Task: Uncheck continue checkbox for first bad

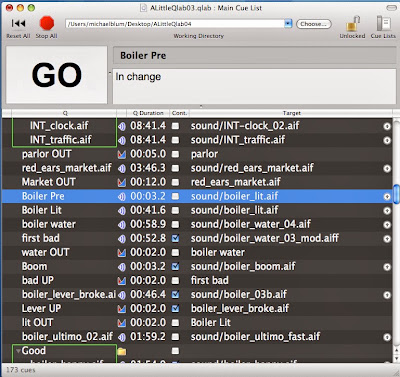Action: (x=175, y=238)
